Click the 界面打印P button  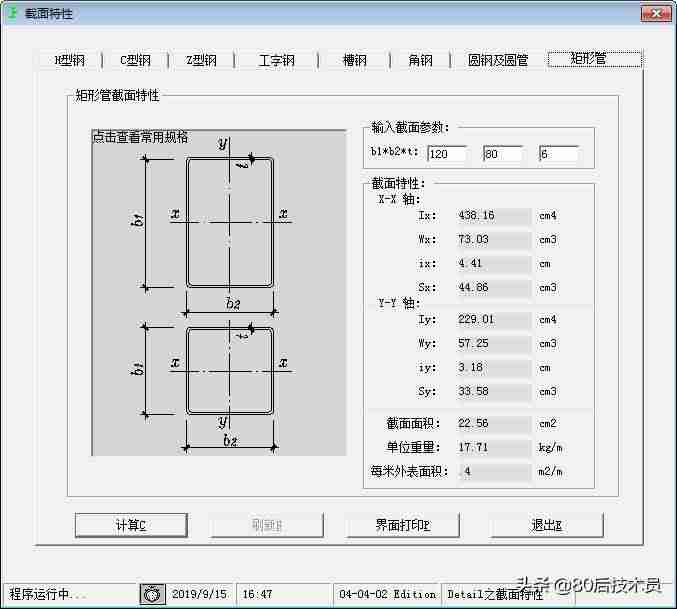click(x=402, y=525)
